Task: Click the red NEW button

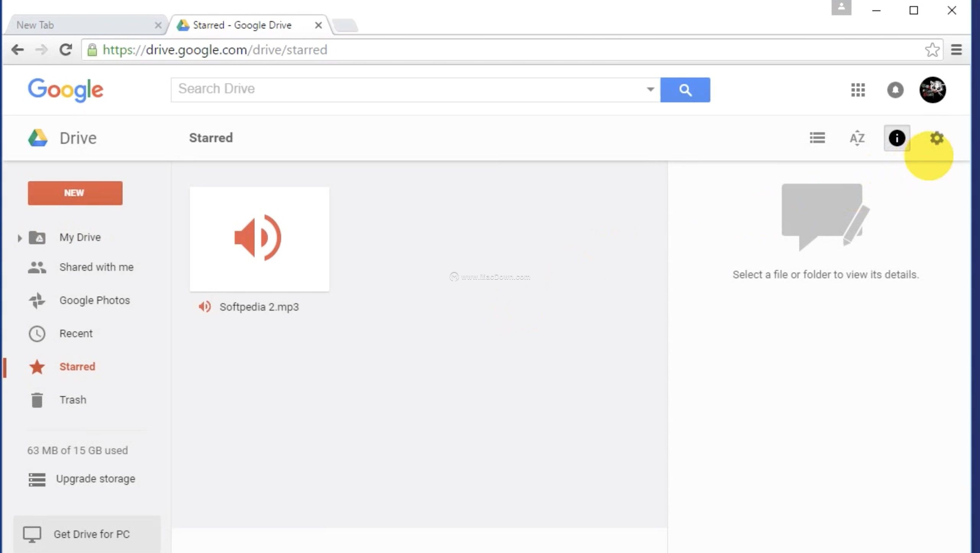Action: (75, 193)
